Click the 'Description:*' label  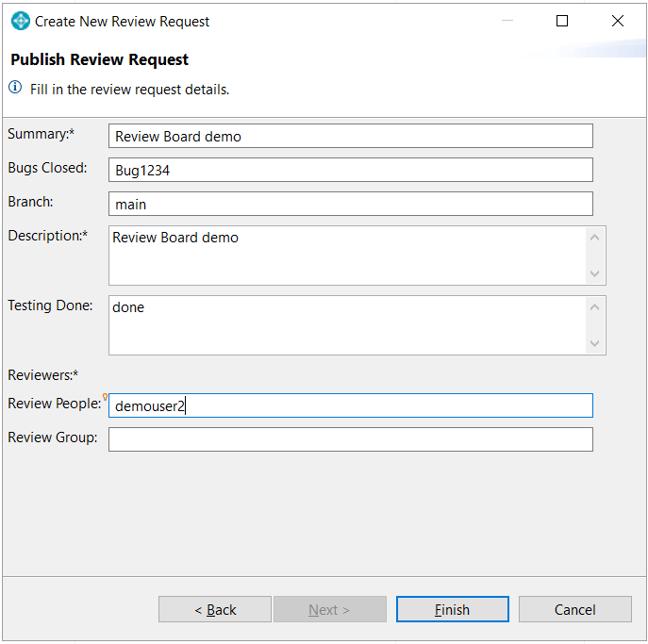(48, 236)
